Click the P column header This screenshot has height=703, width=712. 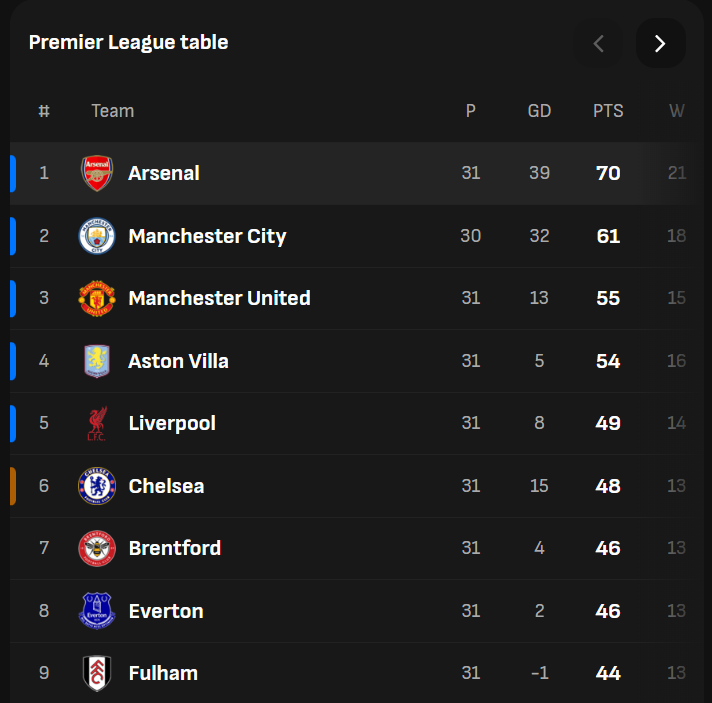[471, 111]
